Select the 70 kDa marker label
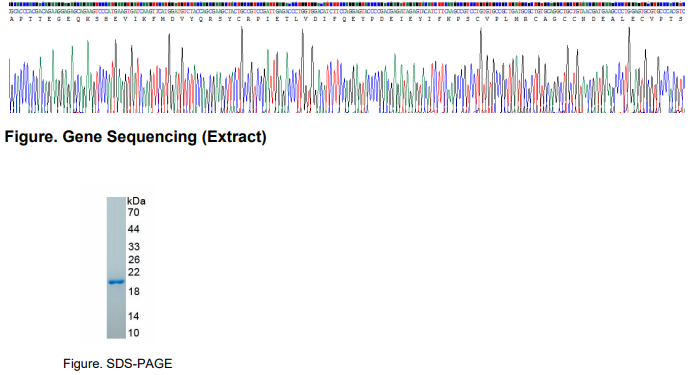 pyautogui.click(x=133, y=212)
